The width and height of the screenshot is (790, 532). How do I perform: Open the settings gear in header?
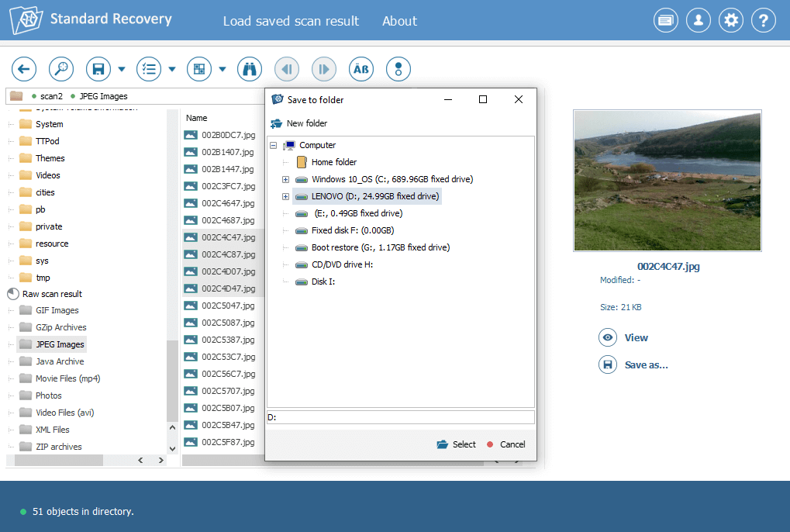click(x=730, y=21)
